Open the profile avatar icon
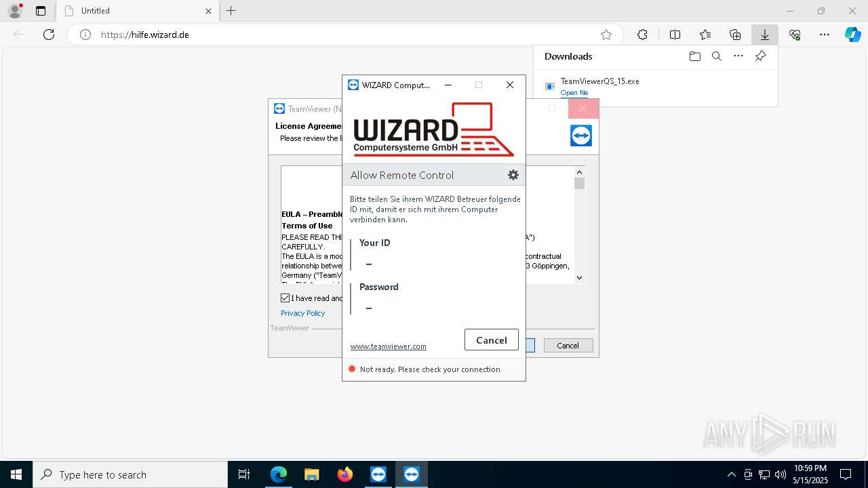Viewport: 868px width, 488px height. pos(15,11)
